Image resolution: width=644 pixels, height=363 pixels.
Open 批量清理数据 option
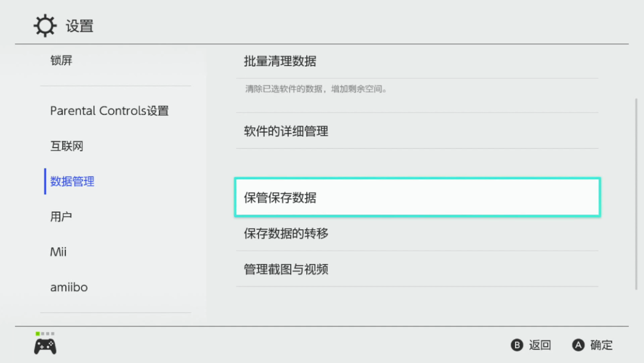pyautogui.click(x=280, y=61)
